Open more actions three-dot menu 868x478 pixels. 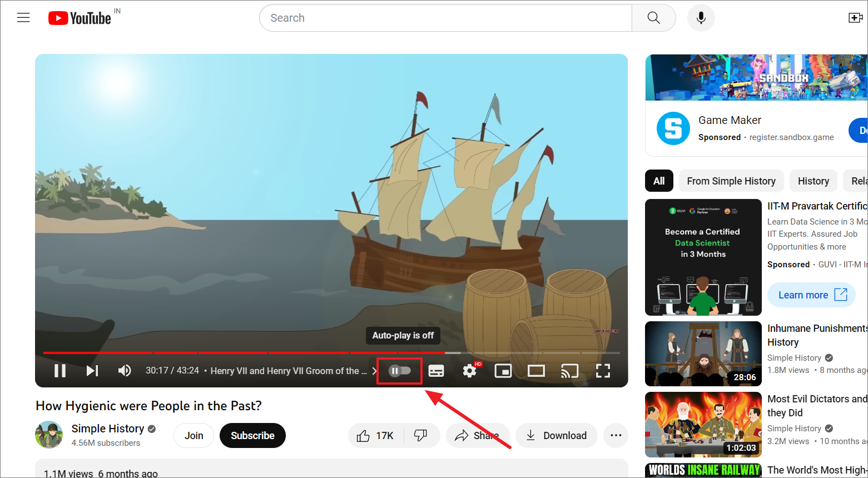(x=616, y=435)
